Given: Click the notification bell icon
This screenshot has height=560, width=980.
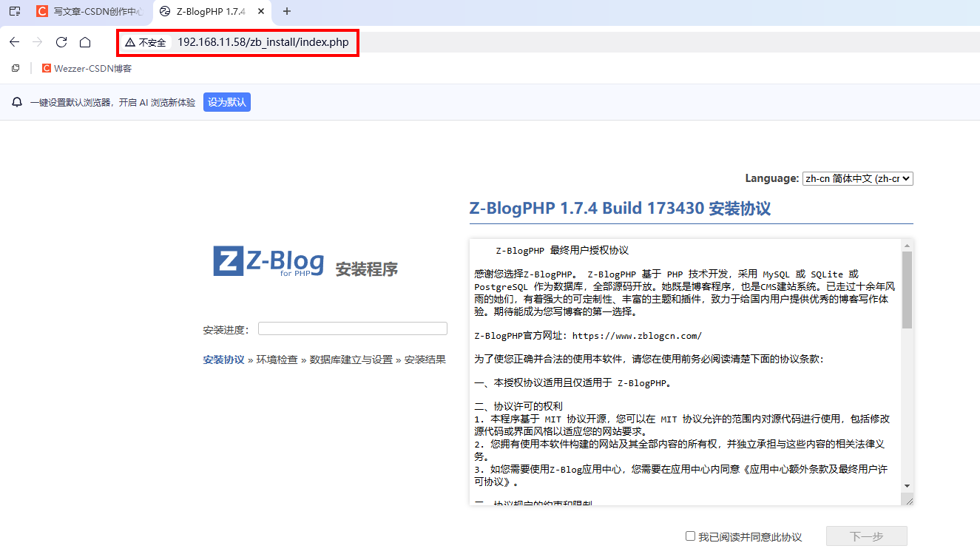Looking at the screenshot, I should pyautogui.click(x=17, y=102).
